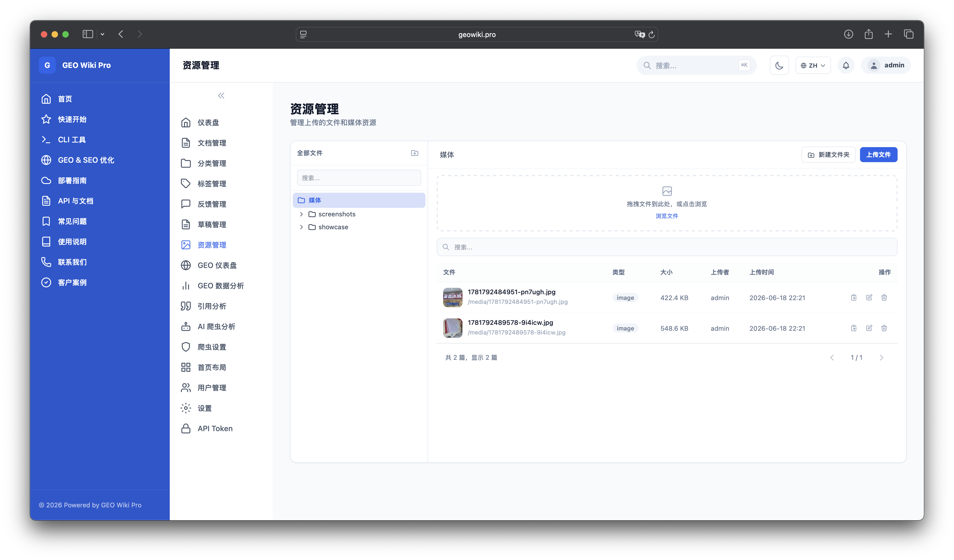
Task: Click the page translate icon in address bar
Action: tap(639, 34)
